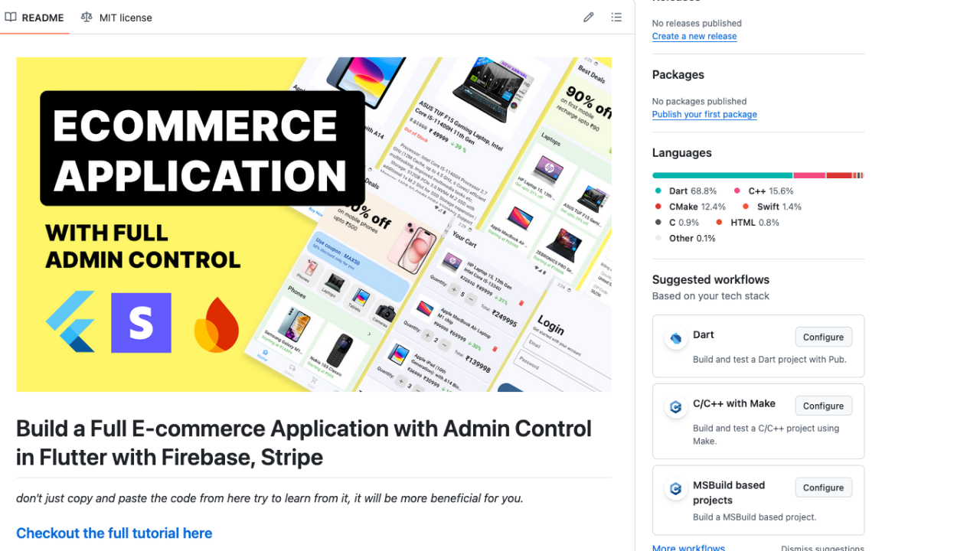The height and width of the screenshot is (551, 980).
Task: Select CMake 12.4% language entry
Action: tap(691, 207)
